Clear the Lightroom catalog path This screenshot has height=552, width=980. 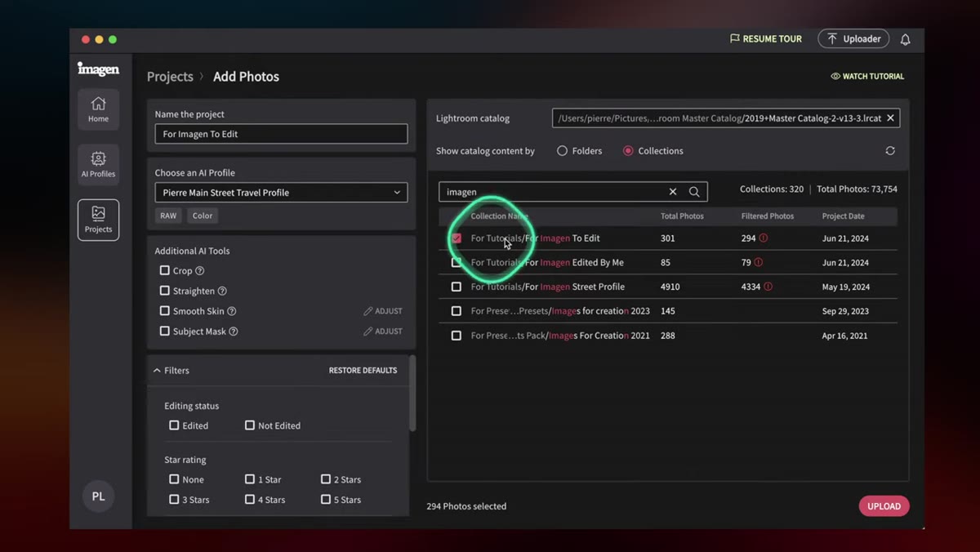point(890,118)
